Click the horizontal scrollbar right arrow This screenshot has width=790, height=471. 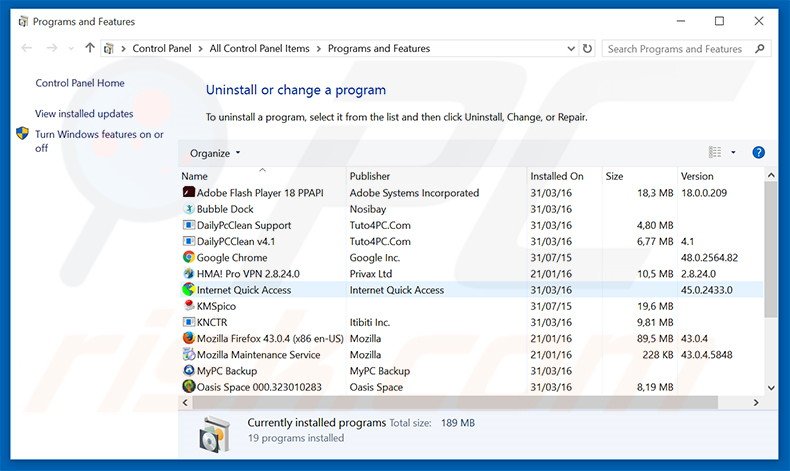pyautogui.click(x=756, y=402)
